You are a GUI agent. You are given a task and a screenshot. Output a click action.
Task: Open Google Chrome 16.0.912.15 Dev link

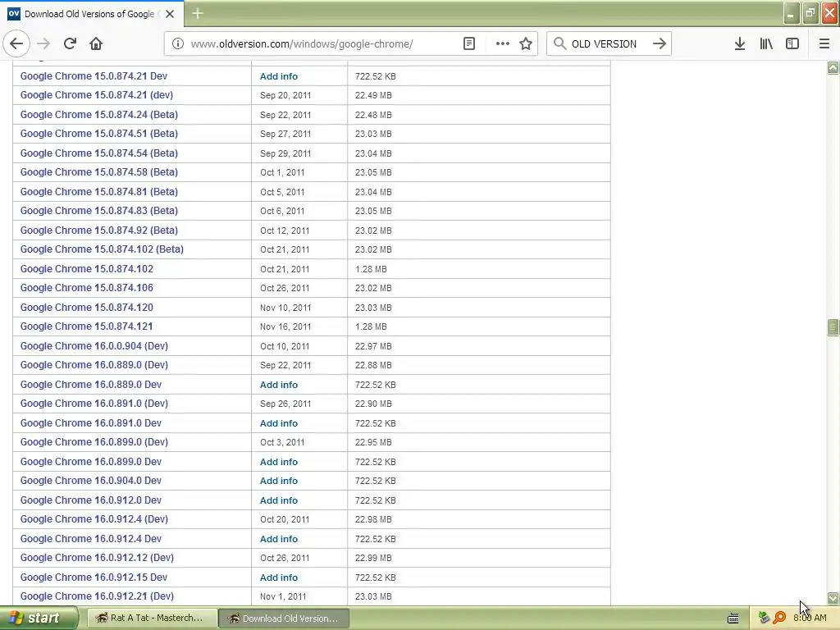coord(94,577)
